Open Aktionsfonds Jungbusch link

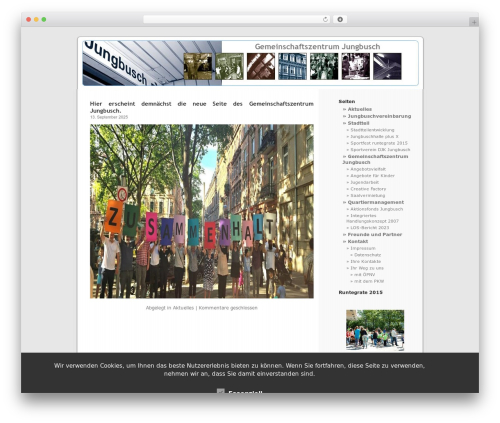click(x=377, y=209)
